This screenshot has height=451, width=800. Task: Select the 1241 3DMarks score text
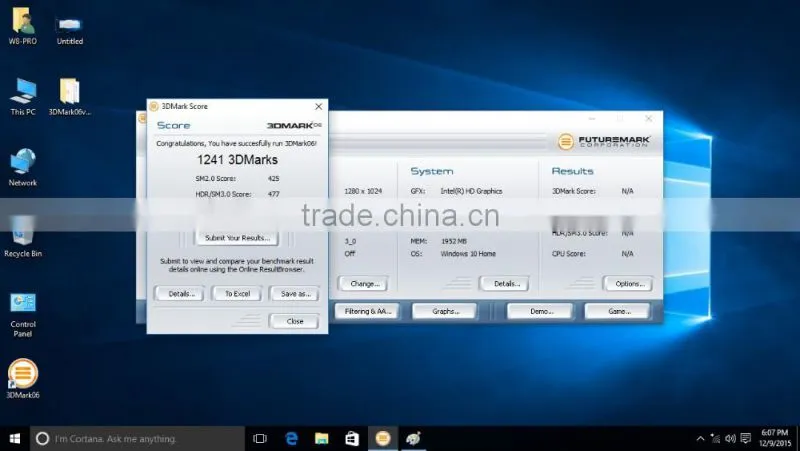point(237,160)
